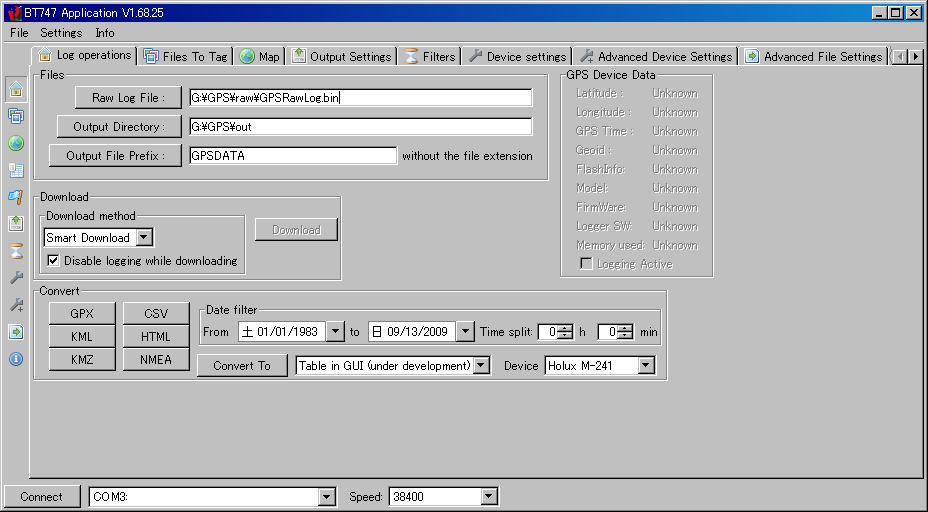Select the green arrow Advanced File Settings sidebar icon
This screenshot has height=512, width=928.
pos(16,332)
